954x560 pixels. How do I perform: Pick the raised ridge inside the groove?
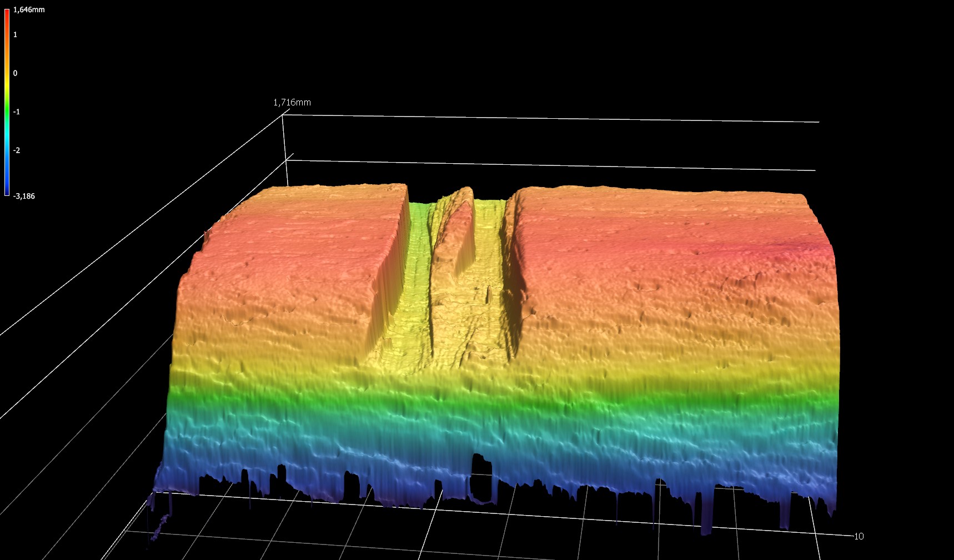(x=460, y=233)
